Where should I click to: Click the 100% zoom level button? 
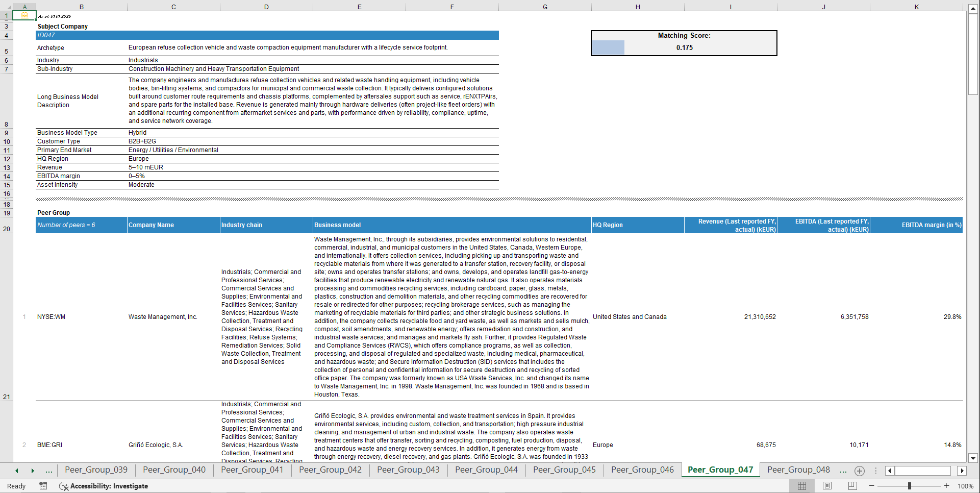(966, 486)
